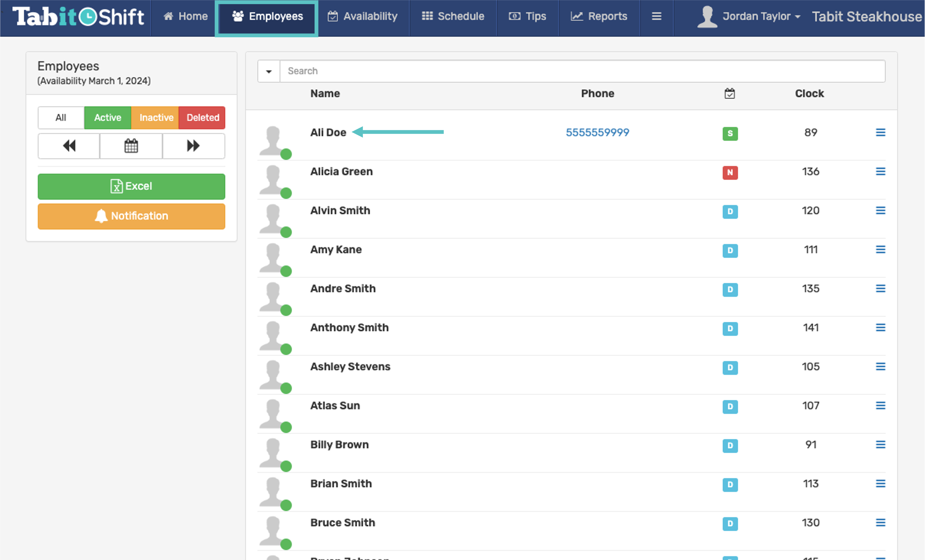Click Anthony Smith's D availability badge

[730, 329]
